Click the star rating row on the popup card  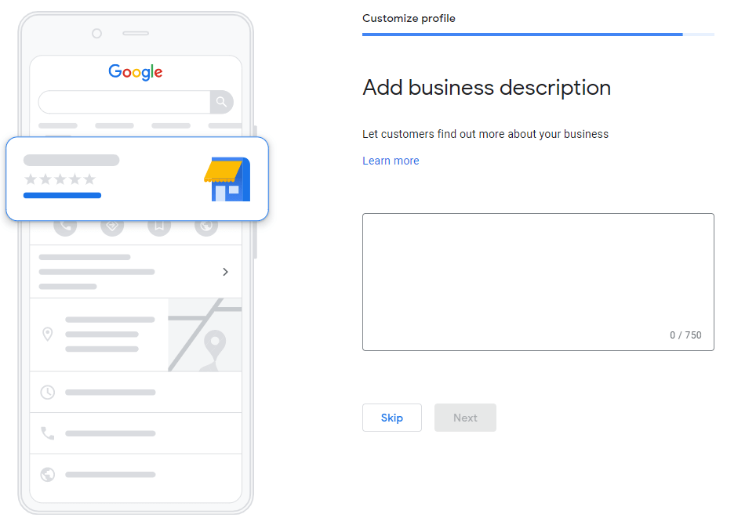point(60,179)
